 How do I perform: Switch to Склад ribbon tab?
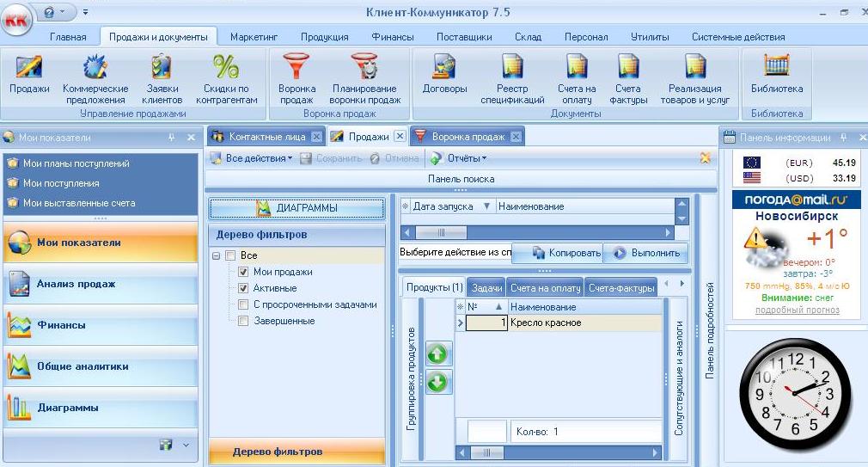click(529, 37)
